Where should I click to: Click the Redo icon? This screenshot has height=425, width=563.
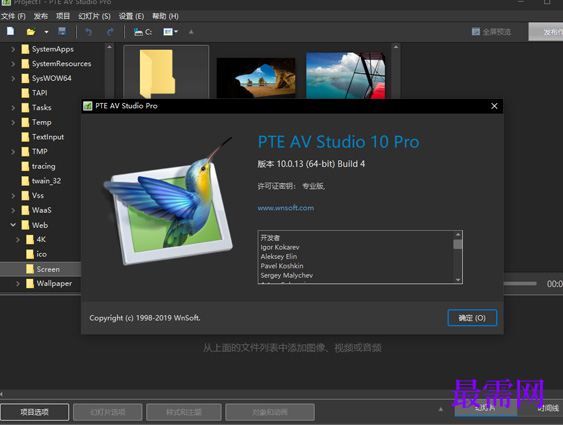coord(110,32)
